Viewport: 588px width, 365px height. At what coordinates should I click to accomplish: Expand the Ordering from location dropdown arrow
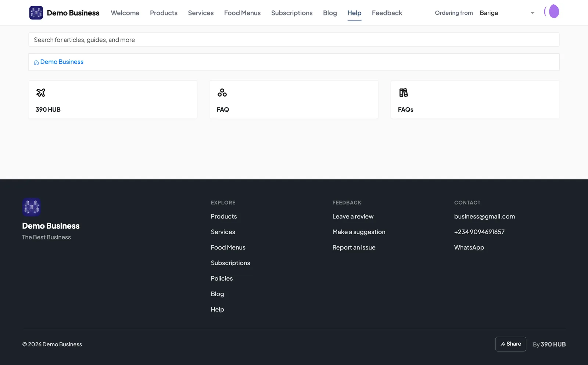(x=533, y=13)
